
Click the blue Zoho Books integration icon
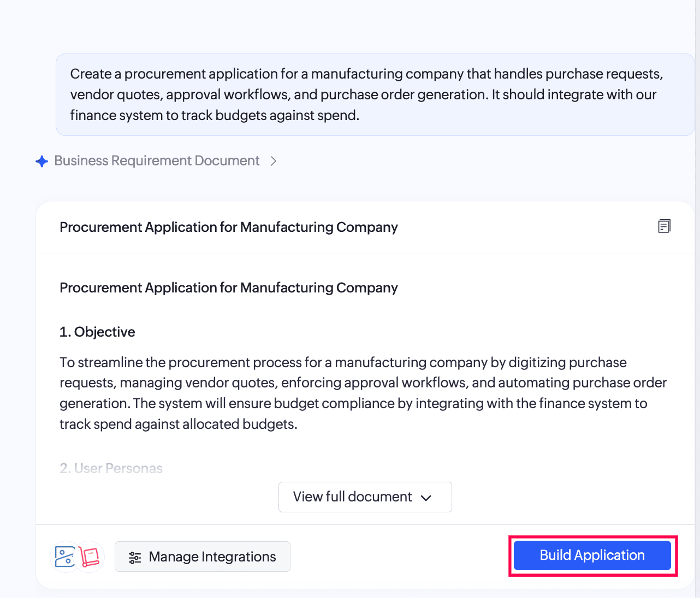click(65, 557)
